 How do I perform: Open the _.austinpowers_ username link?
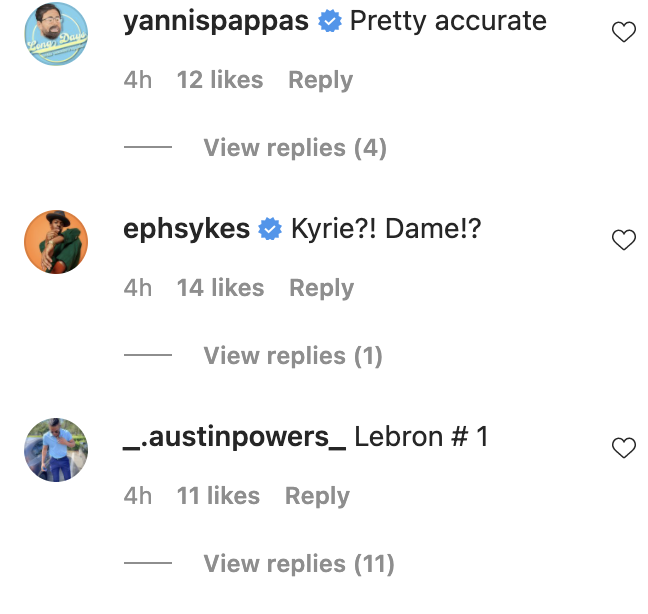click(234, 438)
